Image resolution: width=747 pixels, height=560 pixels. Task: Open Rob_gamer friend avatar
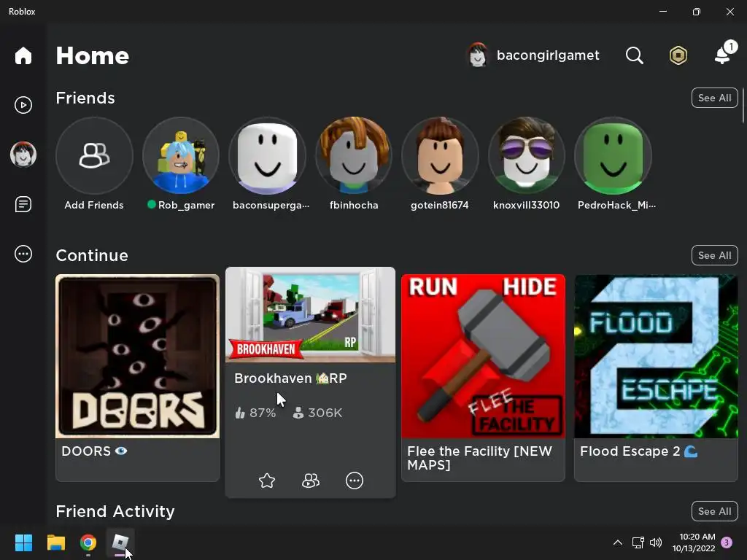[x=181, y=156]
